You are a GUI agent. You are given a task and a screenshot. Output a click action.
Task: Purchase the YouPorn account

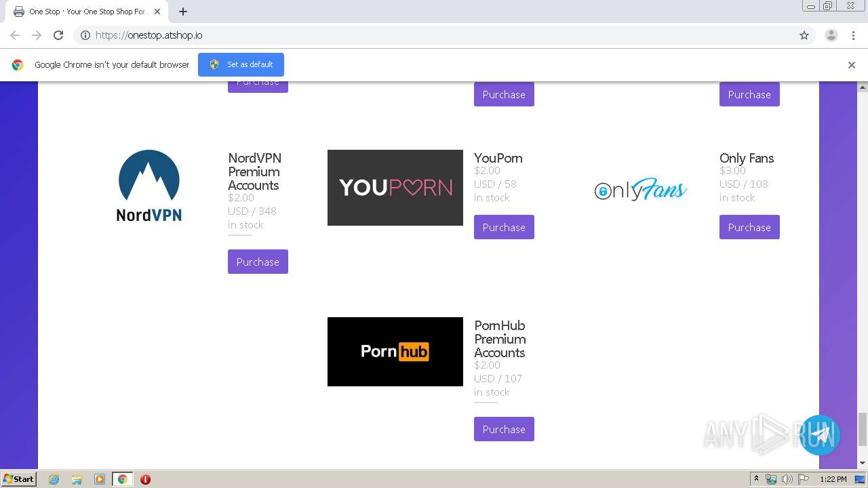pyautogui.click(x=504, y=227)
